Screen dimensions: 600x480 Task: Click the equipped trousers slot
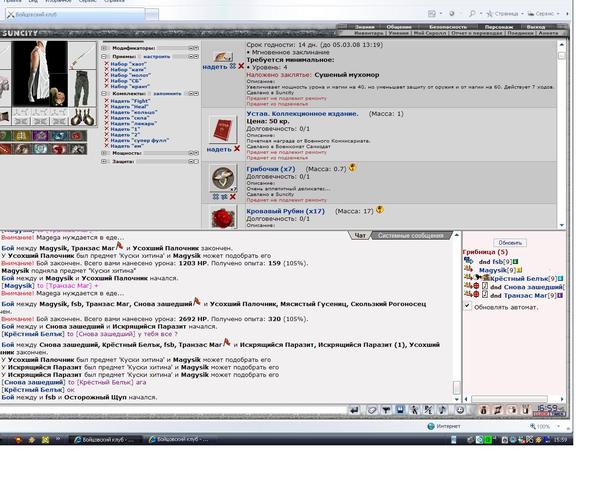pyautogui.click(x=82, y=89)
